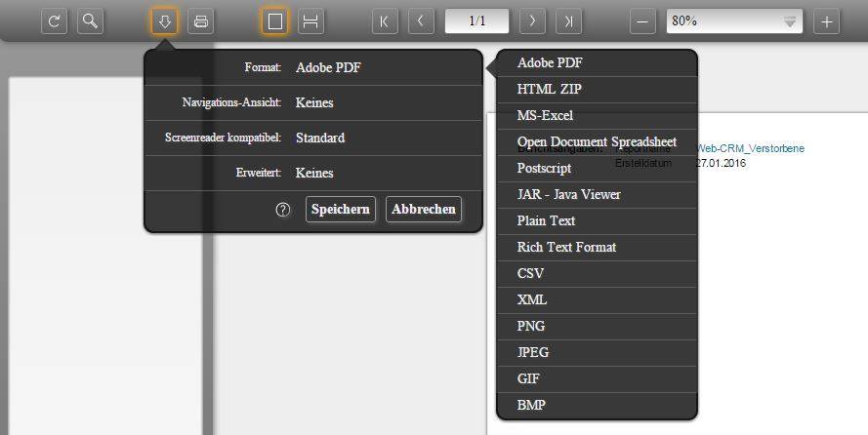Viewport: 868px width, 435px height.
Task: Click the Speichern button
Action: [x=341, y=210]
